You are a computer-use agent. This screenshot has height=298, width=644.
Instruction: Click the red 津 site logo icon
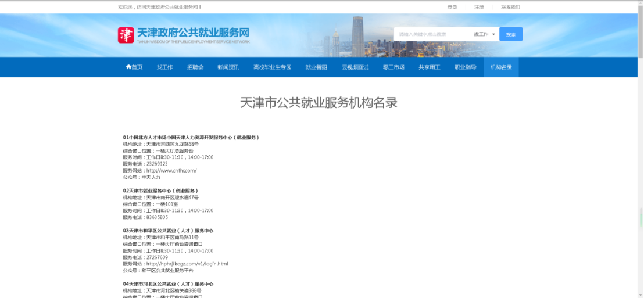tap(126, 35)
